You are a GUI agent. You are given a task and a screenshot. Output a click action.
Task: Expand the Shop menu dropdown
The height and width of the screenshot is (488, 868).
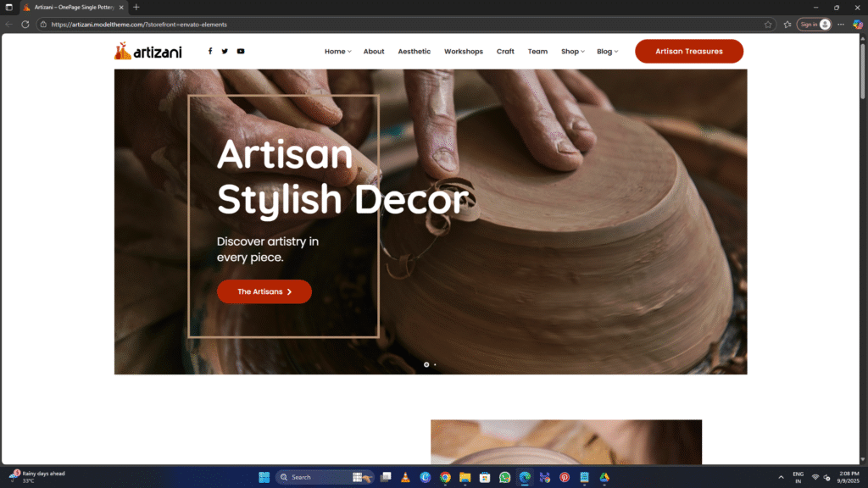pyautogui.click(x=572, y=52)
